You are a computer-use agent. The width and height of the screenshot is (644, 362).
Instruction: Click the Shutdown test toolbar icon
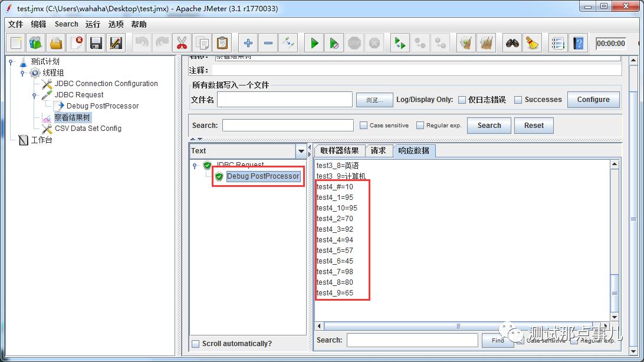374,42
